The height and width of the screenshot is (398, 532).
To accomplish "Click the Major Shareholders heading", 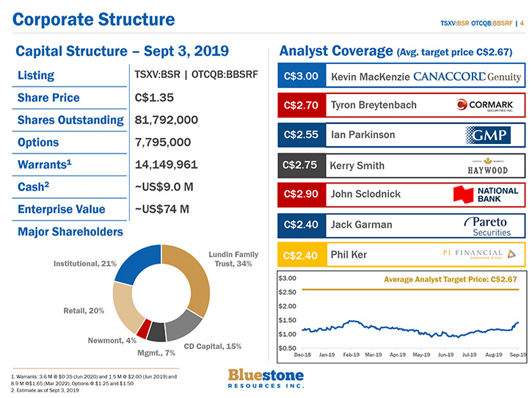I will click(x=70, y=231).
